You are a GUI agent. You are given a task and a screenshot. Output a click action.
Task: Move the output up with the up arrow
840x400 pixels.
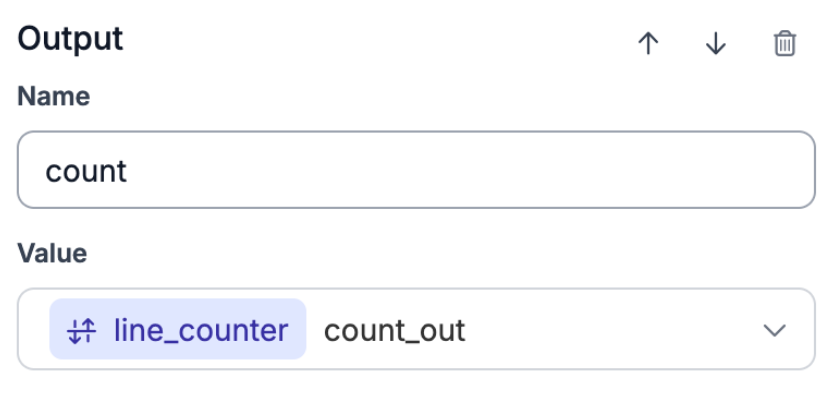[x=648, y=44]
